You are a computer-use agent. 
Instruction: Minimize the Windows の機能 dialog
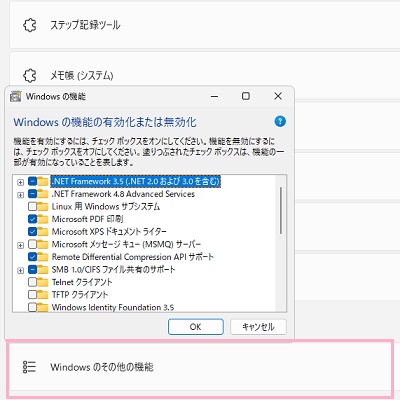pyautogui.click(x=215, y=96)
